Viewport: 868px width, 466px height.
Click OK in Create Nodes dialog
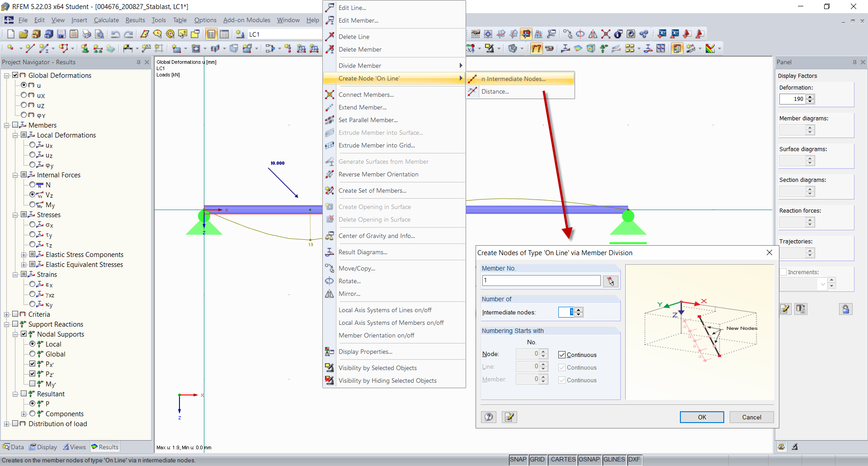coord(702,417)
